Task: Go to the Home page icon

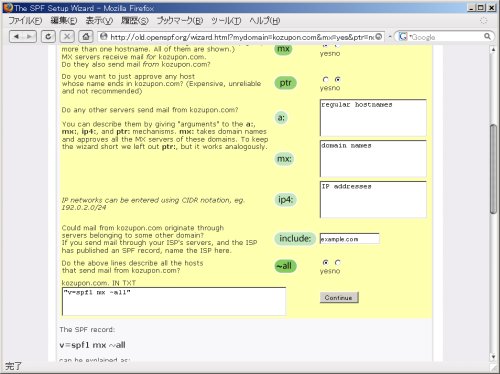Action: [x=86, y=37]
